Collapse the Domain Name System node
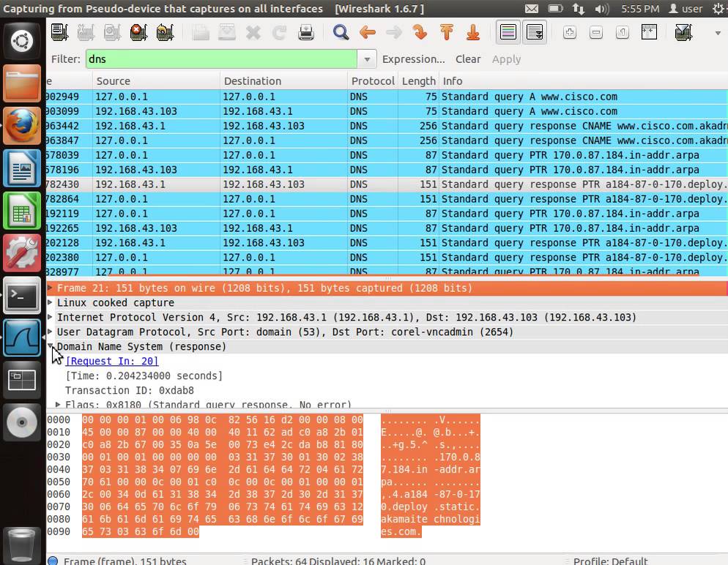728x565 pixels. [50, 346]
